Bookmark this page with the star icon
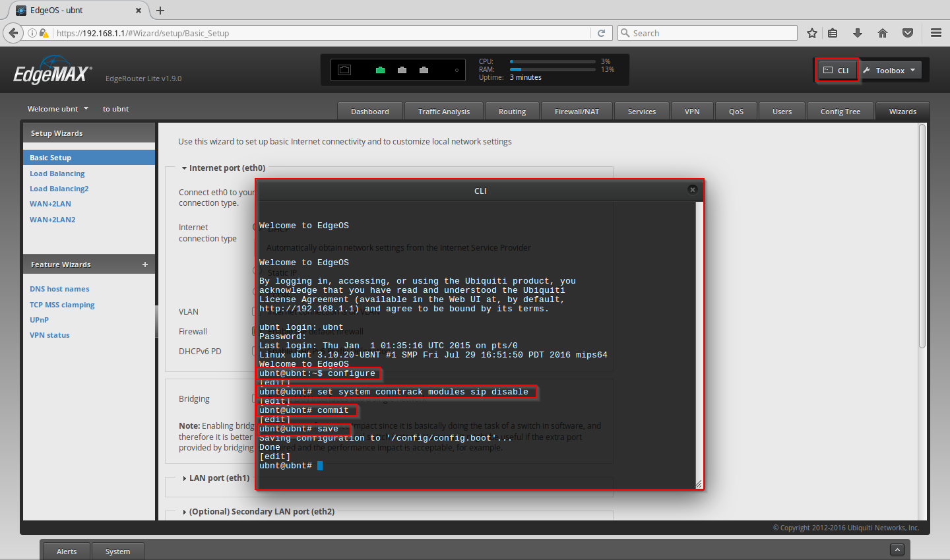Viewport: 950px width, 560px height. pyautogui.click(x=812, y=33)
